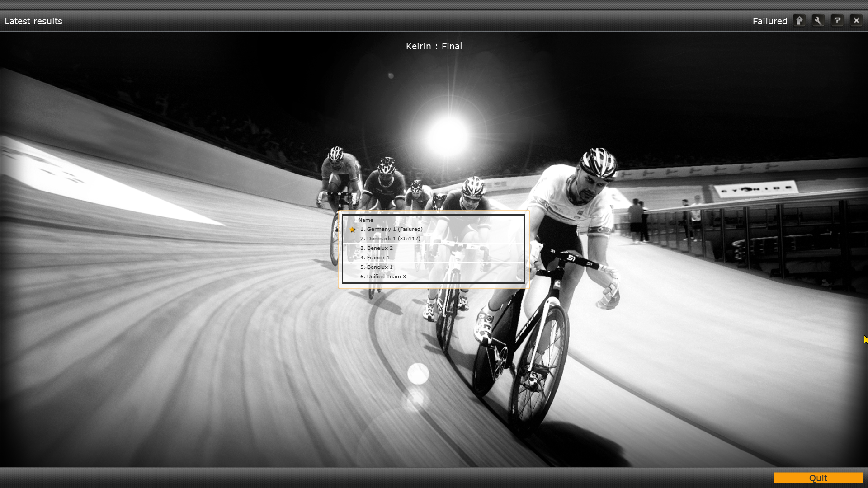Click the gold star beside Germany 1
The width and height of the screenshot is (868, 488).
click(352, 230)
